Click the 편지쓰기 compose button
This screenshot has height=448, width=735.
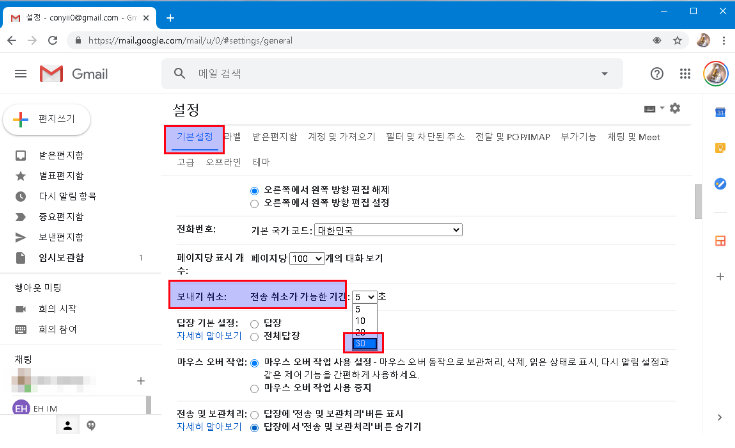point(48,120)
